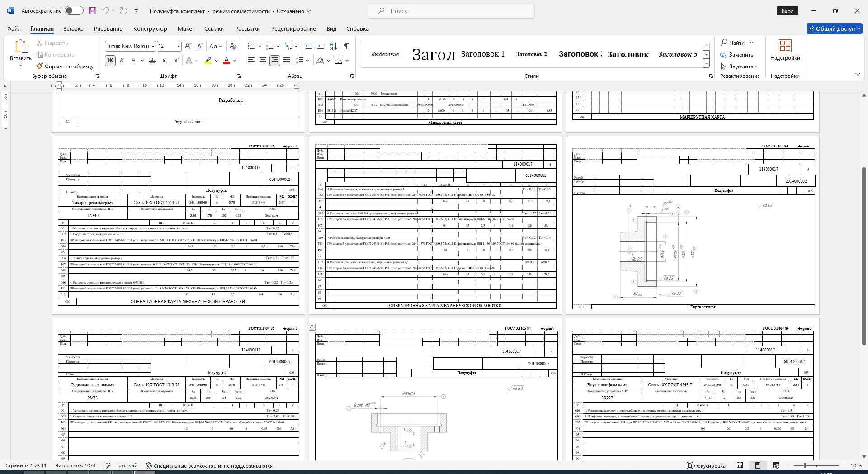The width and height of the screenshot is (868, 474).
Task: Click the Заменить button
Action: (737, 55)
